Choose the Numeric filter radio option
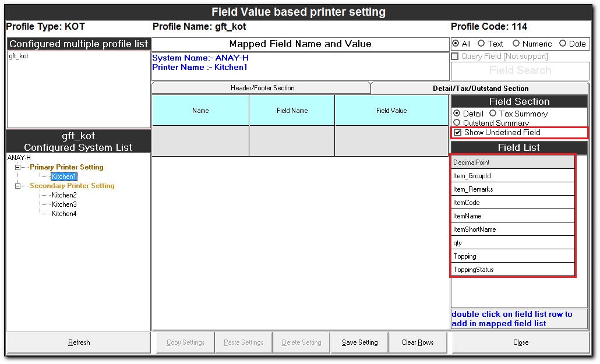 (x=516, y=44)
